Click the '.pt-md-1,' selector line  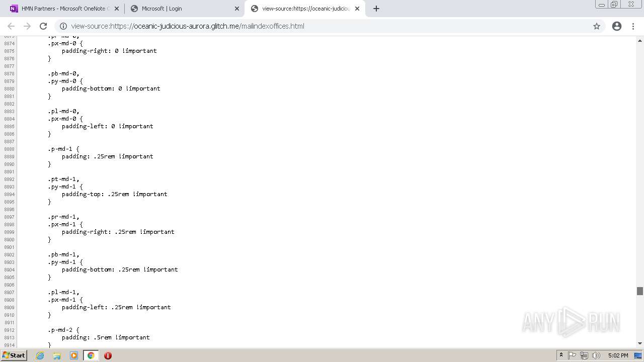click(x=63, y=179)
